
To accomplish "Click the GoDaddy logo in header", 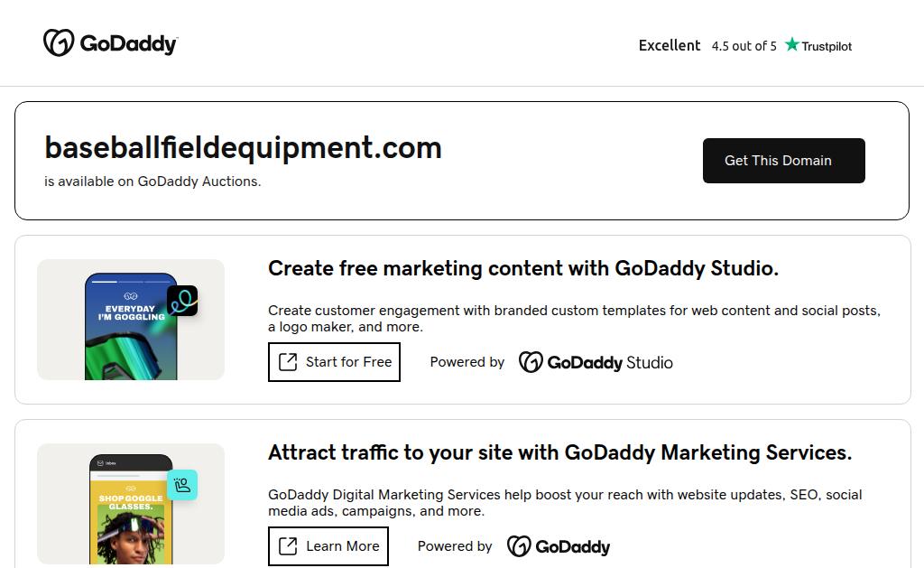I will tap(110, 42).
